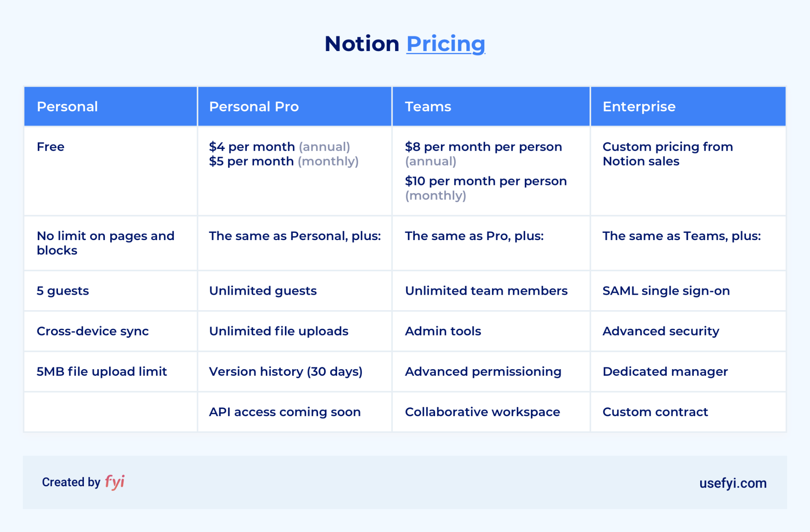Select the Personal Pro column header
Viewport: 810px width, 532px height.
click(295, 106)
